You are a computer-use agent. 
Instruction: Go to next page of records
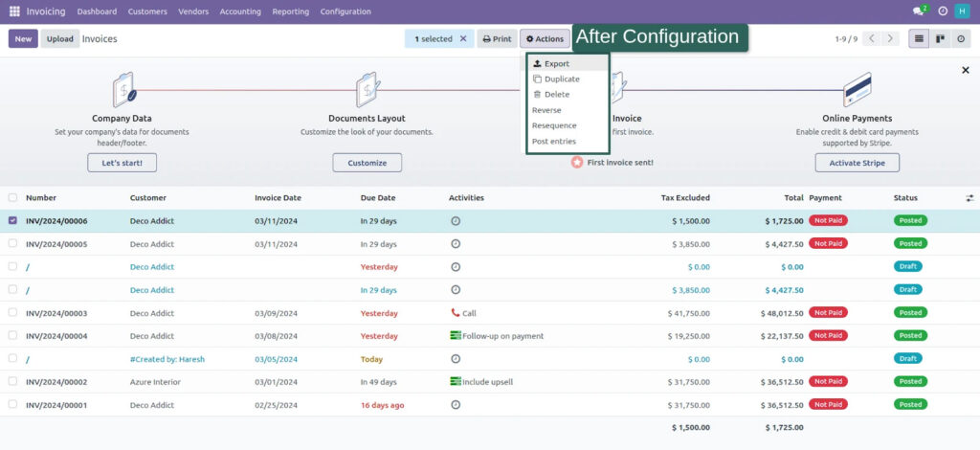click(891, 39)
